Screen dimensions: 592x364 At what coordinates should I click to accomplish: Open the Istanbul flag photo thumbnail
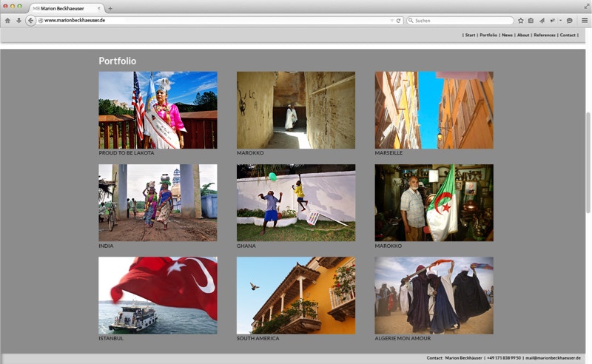pos(158,295)
